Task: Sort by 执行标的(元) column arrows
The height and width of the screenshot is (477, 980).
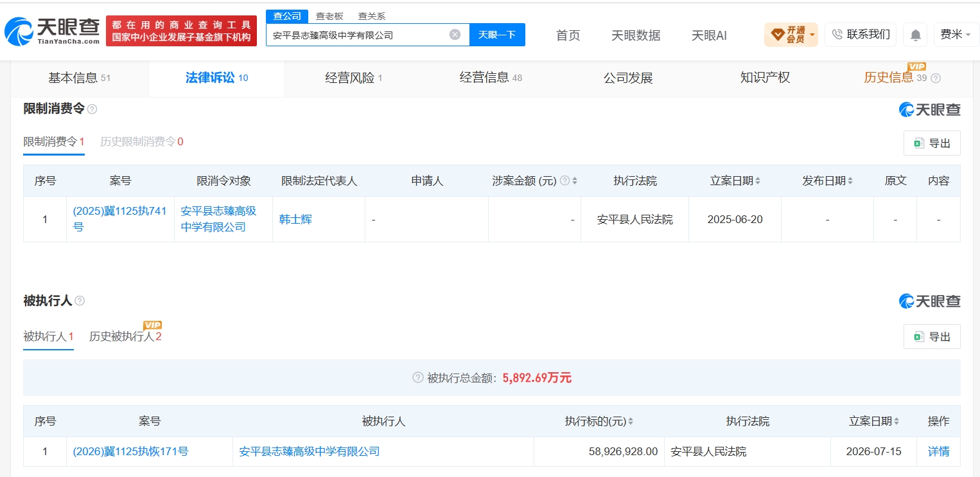Action: coord(631,422)
